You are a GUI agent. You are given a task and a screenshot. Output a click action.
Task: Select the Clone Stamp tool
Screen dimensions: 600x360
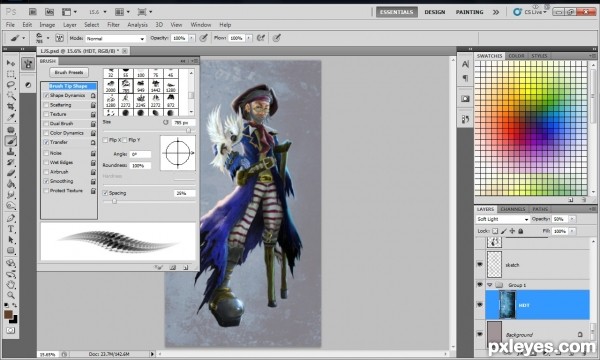coord(11,152)
